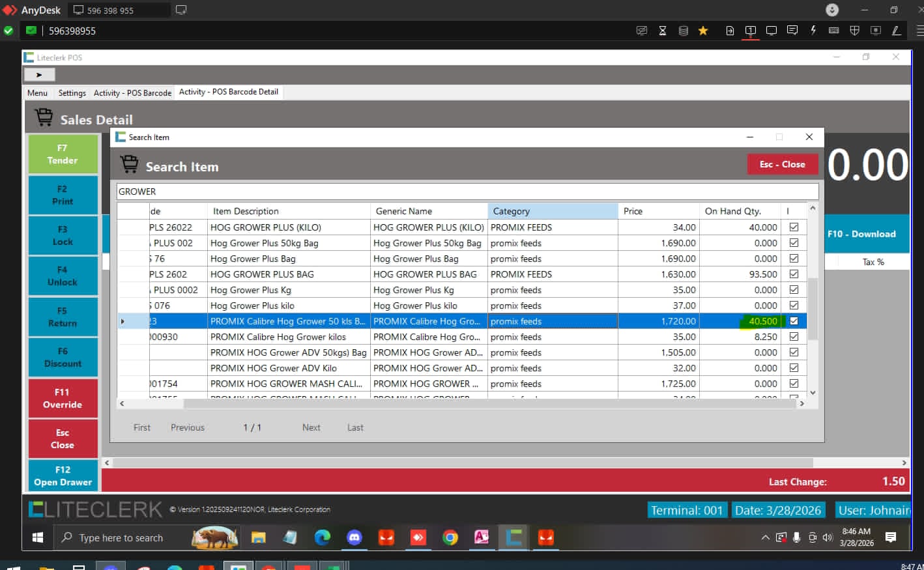This screenshot has width=924, height=570.
Task: Expand hidden system tray icons on taskbar
Action: tap(765, 537)
